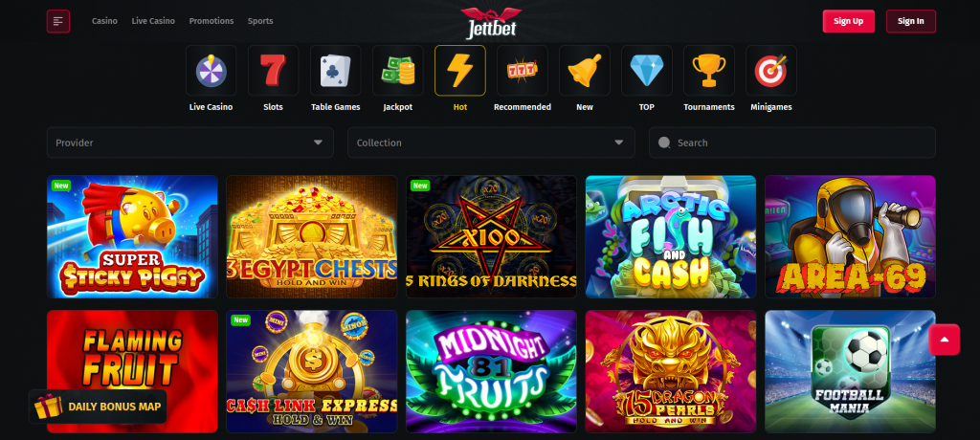
Task: Click the Sign In button
Action: pos(911,21)
